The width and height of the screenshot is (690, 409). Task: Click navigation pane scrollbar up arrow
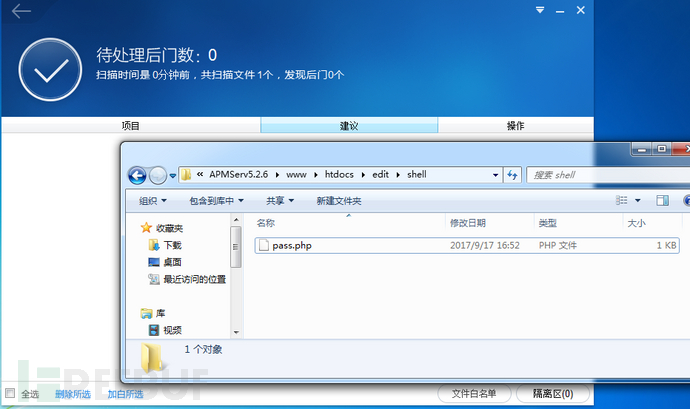click(236, 220)
